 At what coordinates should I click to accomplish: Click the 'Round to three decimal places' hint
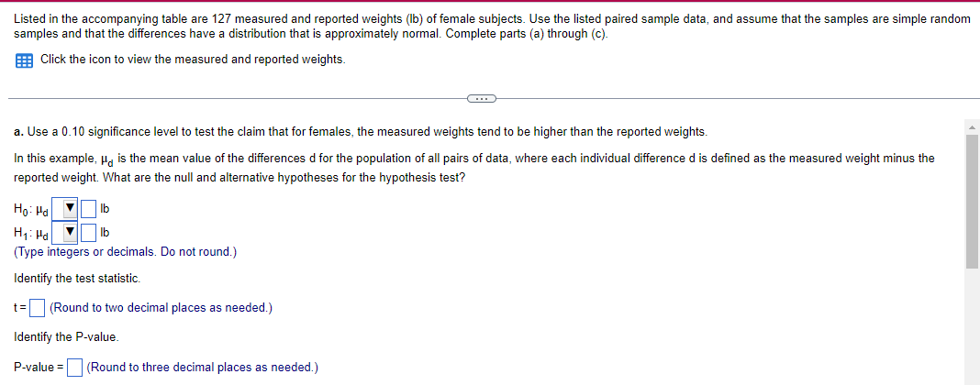tap(202, 368)
